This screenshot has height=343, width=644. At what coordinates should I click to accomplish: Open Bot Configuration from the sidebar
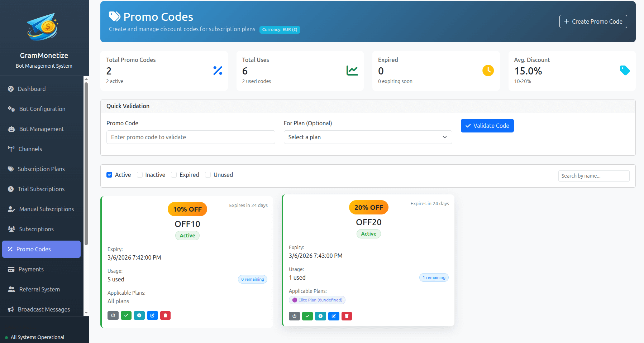pyautogui.click(x=42, y=108)
